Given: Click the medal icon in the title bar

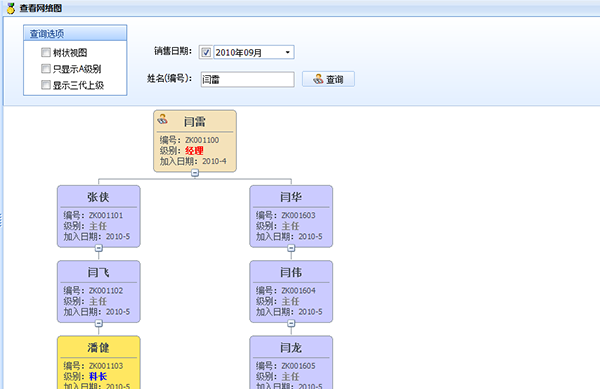Looking at the screenshot, I should tap(11, 8).
